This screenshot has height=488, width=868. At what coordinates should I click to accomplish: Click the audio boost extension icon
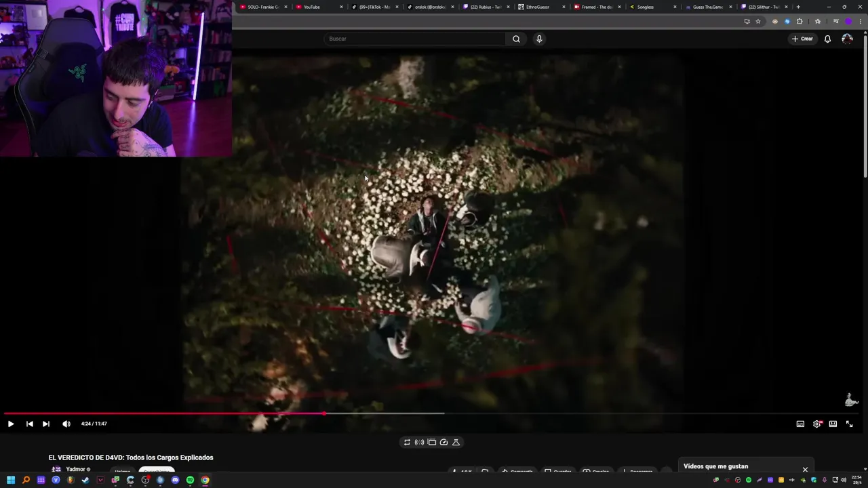click(419, 442)
